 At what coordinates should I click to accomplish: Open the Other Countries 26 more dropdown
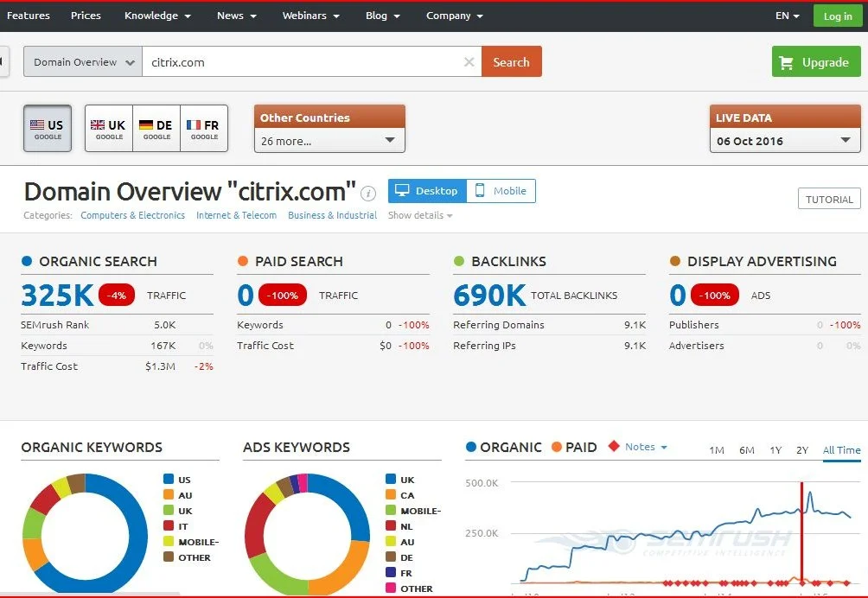point(329,141)
